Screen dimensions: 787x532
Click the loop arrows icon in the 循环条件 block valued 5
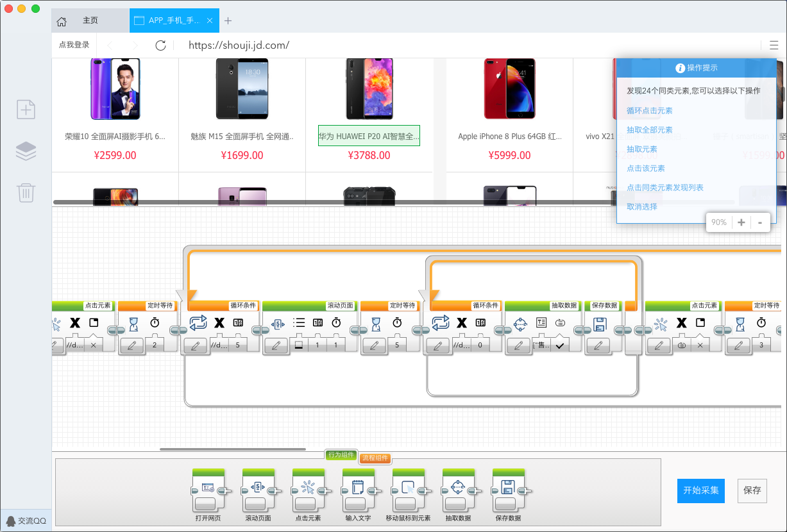(x=198, y=323)
